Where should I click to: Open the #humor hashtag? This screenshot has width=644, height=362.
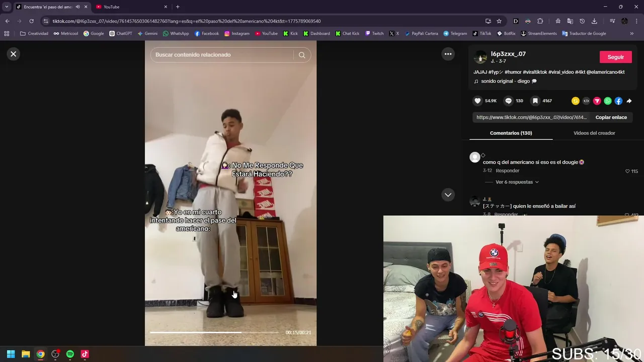513,72
